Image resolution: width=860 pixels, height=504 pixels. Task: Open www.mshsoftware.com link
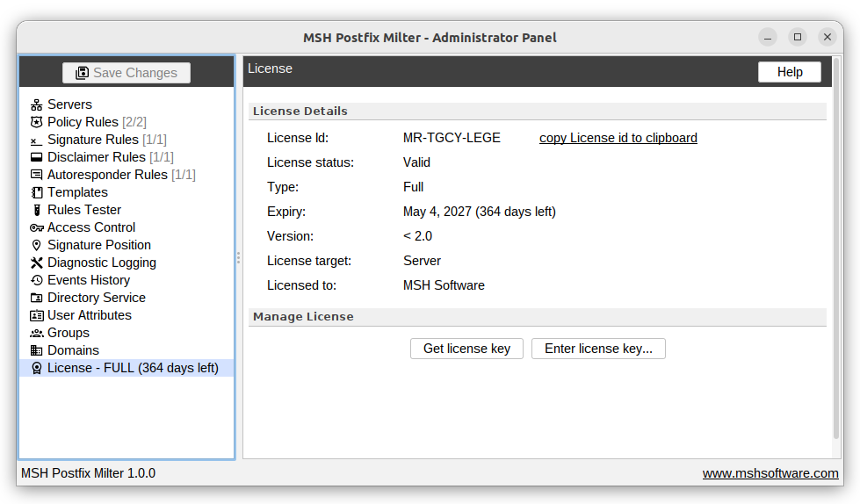tap(770, 473)
